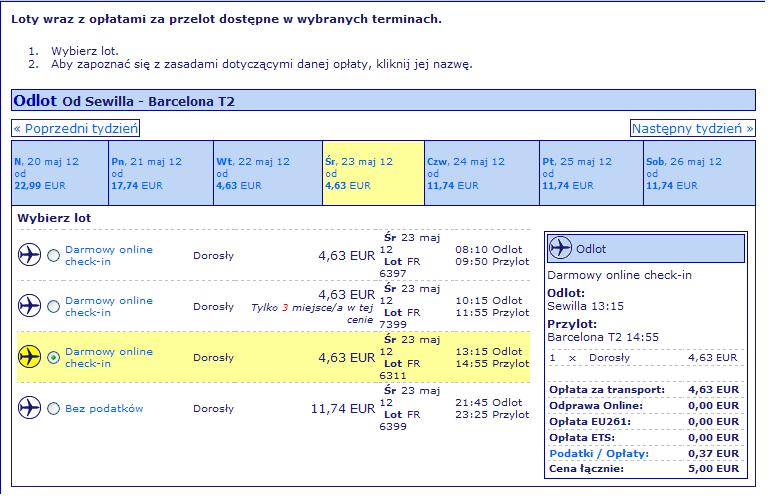
Task: Open Darmowy online check-in link for 08:10 flight
Action: coord(109,256)
